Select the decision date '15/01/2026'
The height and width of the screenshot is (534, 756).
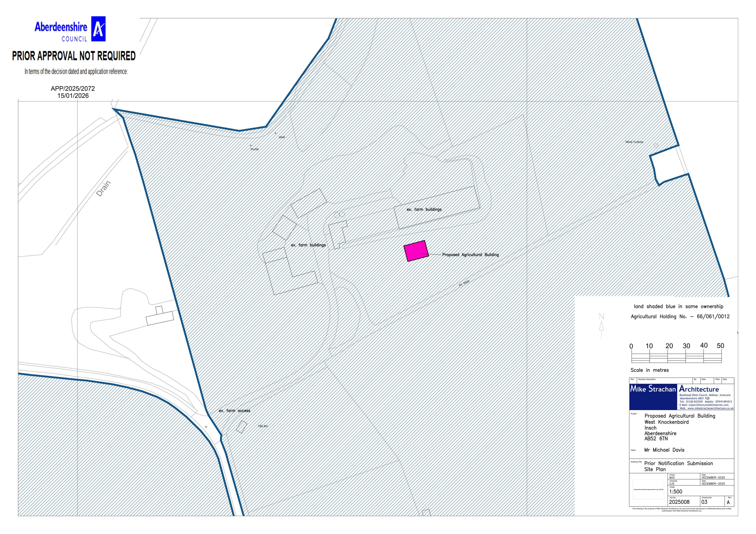point(73,96)
